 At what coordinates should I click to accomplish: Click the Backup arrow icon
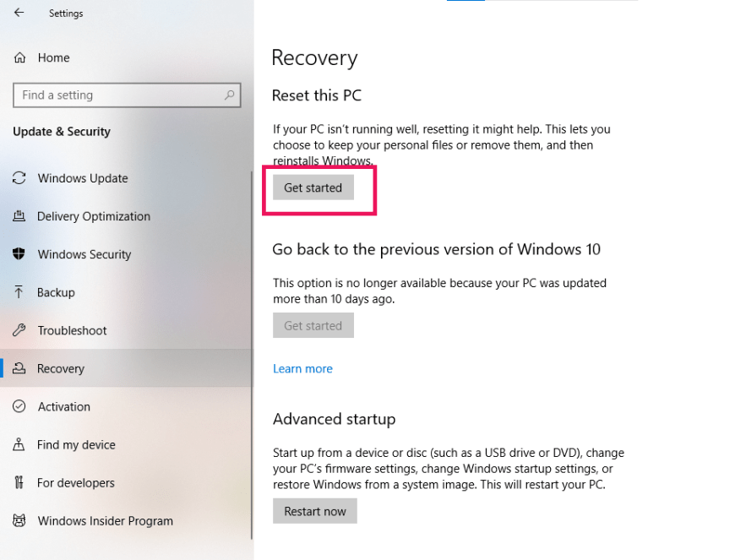pyautogui.click(x=19, y=292)
